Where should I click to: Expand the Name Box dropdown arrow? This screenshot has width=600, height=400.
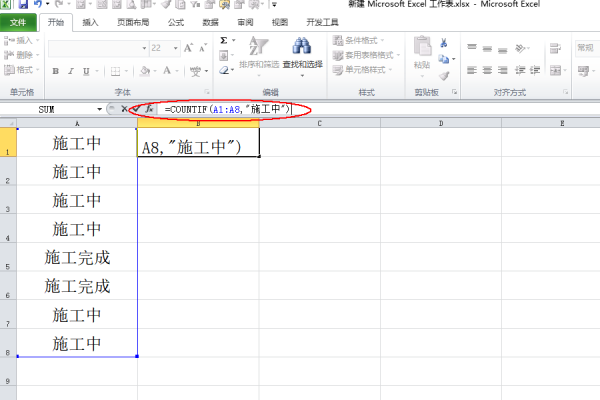[x=99, y=108]
